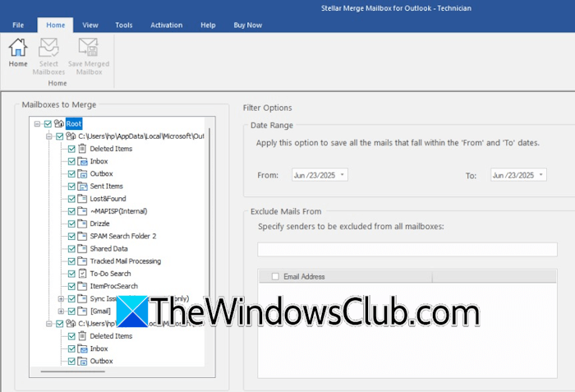Uncheck the To-Do Search checkbox
The width and height of the screenshot is (575, 392).
tap(71, 274)
